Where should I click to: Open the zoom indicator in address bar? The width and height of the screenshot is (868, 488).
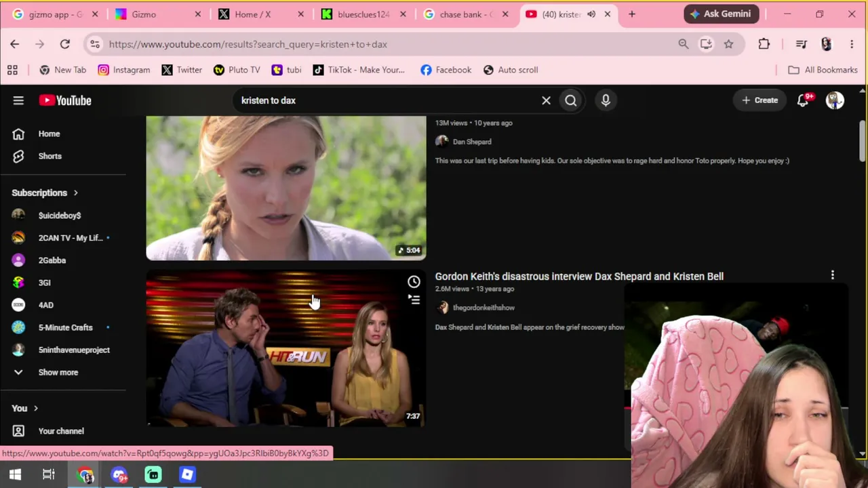coord(684,44)
